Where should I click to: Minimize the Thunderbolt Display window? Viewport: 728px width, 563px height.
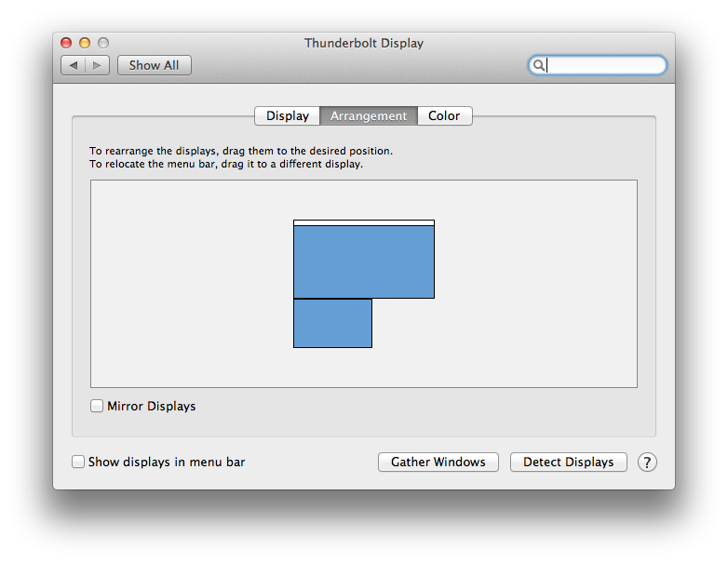[85, 43]
